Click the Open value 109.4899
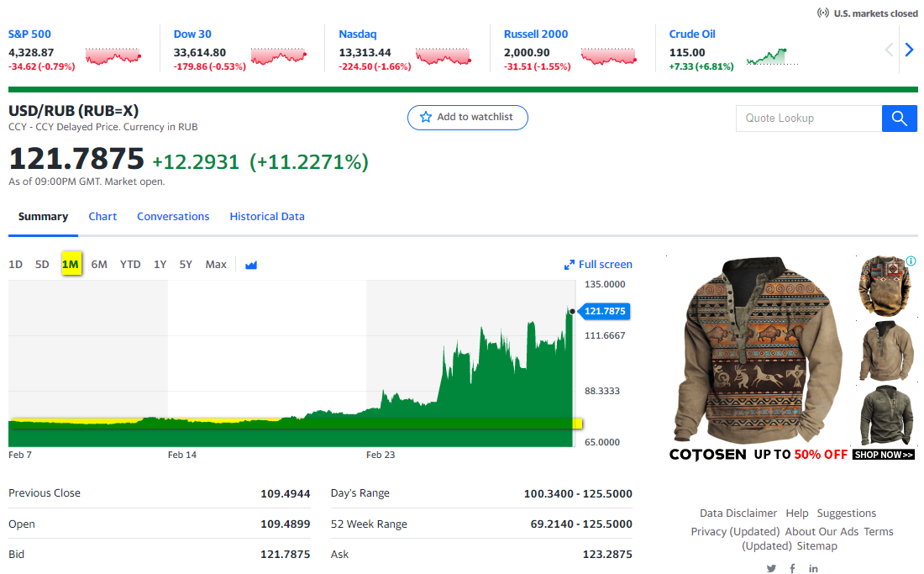 [x=286, y=524]
